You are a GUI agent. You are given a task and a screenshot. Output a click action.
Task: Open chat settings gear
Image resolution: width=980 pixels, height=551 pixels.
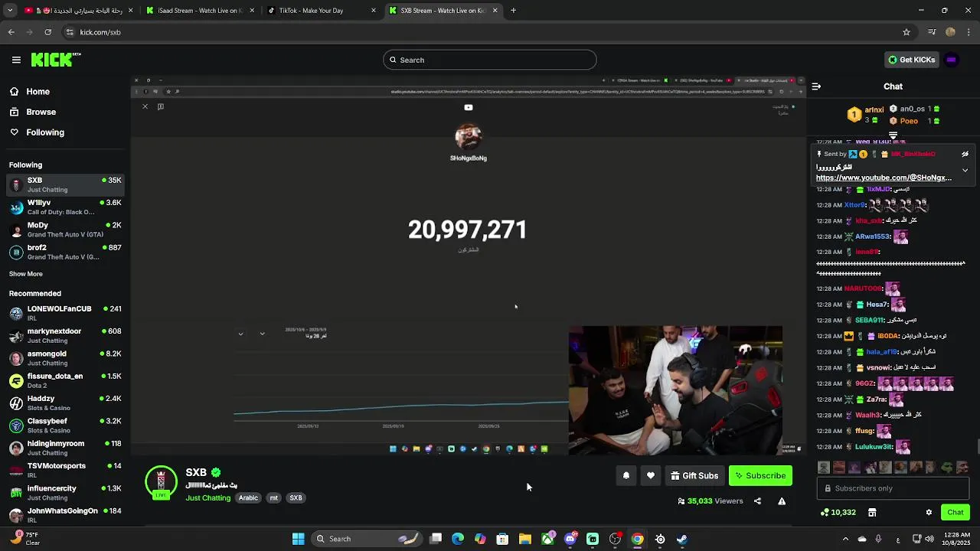[929, 513]
